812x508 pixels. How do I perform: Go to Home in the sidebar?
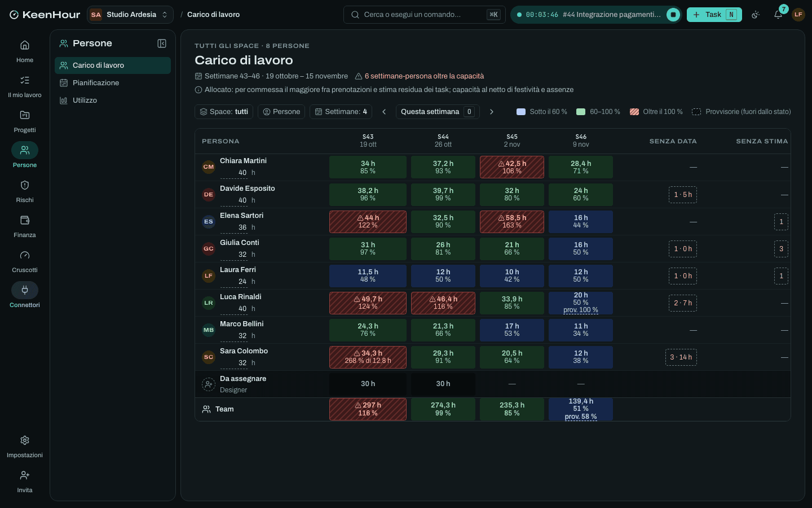(x=25, y=51)
